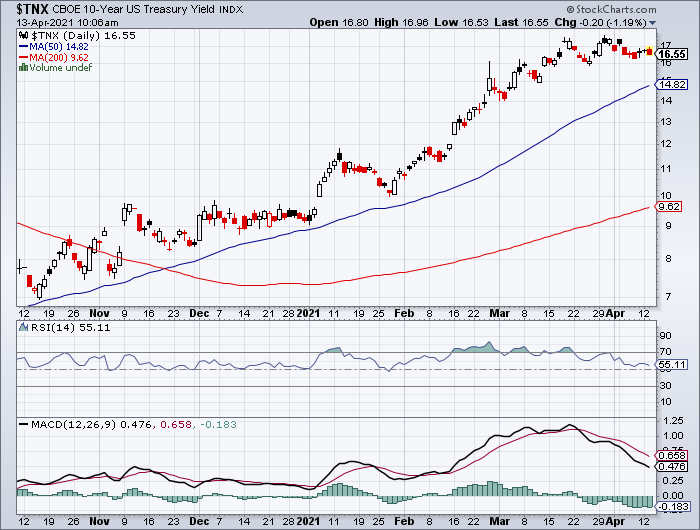
Task: Click the '$TNX (Daily) 16.55' legend text
Action: [x=83, y=36]
